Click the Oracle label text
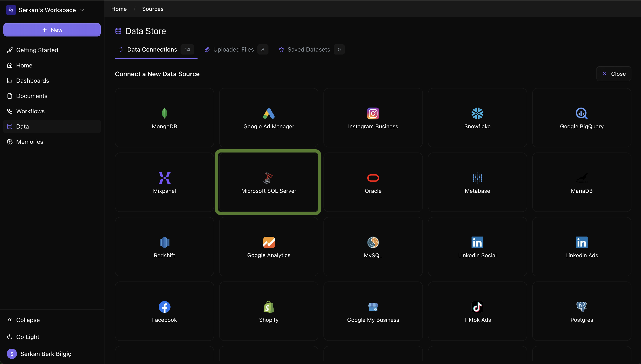Image resolution: width=641 pixels, height=364 pixels. pos(373,191)
